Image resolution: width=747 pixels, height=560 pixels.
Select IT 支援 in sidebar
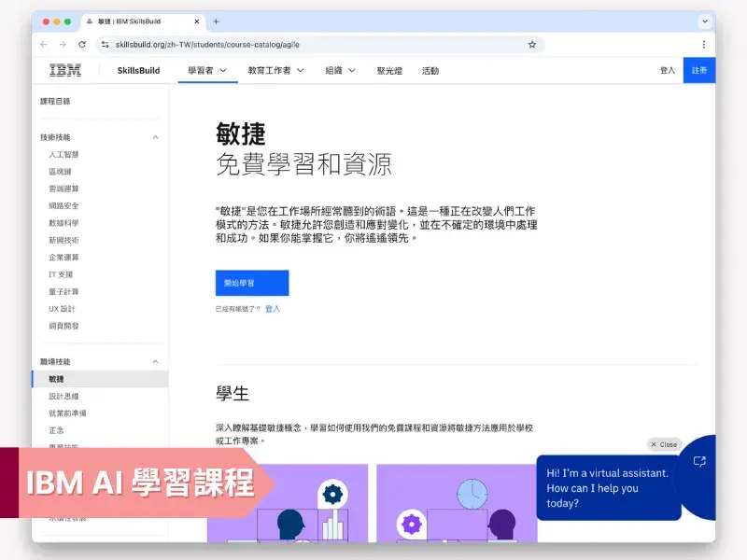[61, 274]
